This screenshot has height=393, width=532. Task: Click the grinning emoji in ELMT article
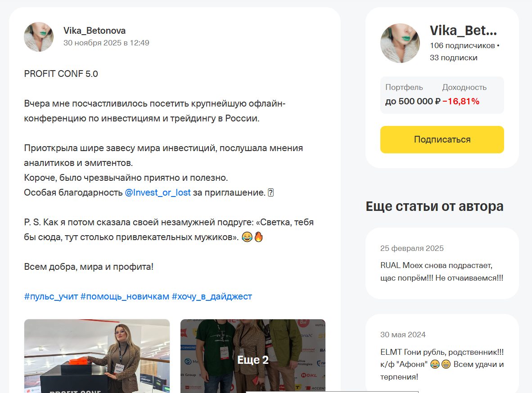click(x=446, y=365)
